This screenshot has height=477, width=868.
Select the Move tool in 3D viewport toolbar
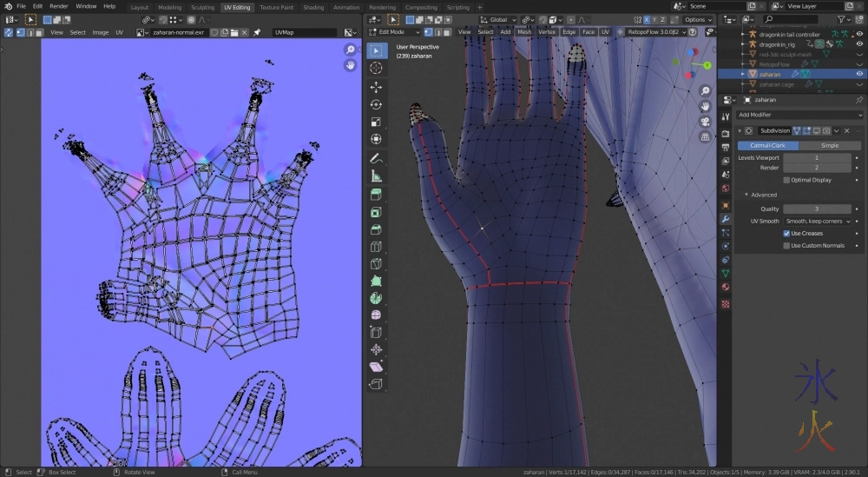[376, 87]
